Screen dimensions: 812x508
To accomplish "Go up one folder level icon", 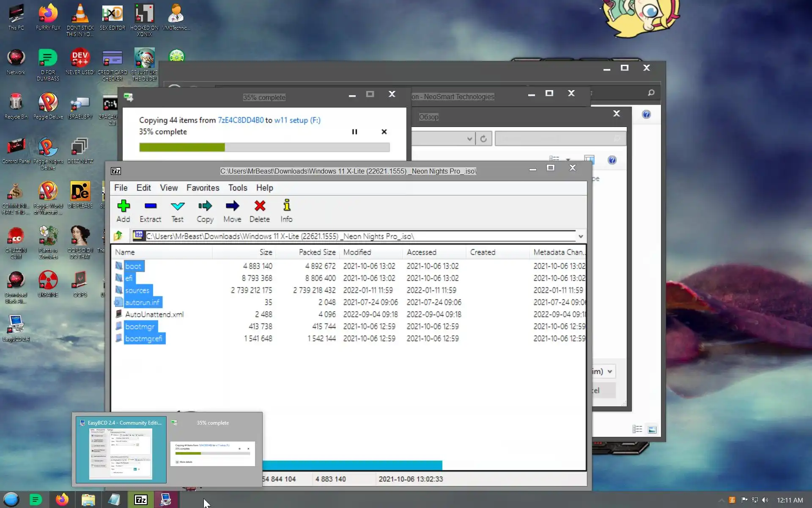I will tap(118, 236).
